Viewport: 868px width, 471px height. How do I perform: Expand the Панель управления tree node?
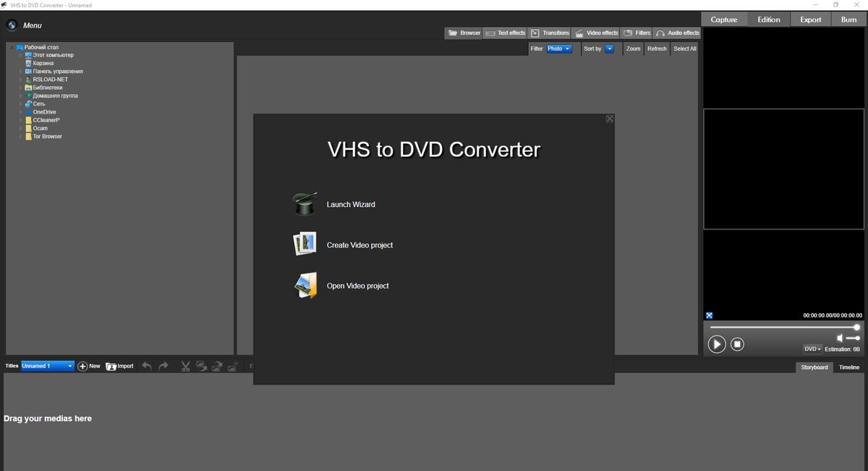[x=21, y=72]
